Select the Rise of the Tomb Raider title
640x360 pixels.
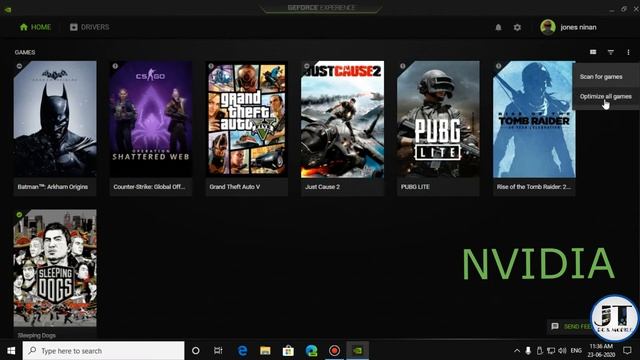pyautogui.click(x=533, y=187)
